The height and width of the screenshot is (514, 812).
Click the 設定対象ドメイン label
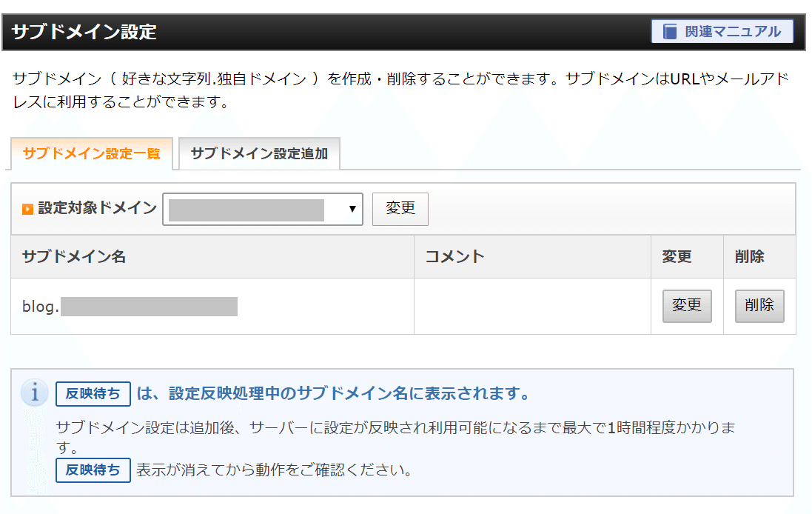98,208
